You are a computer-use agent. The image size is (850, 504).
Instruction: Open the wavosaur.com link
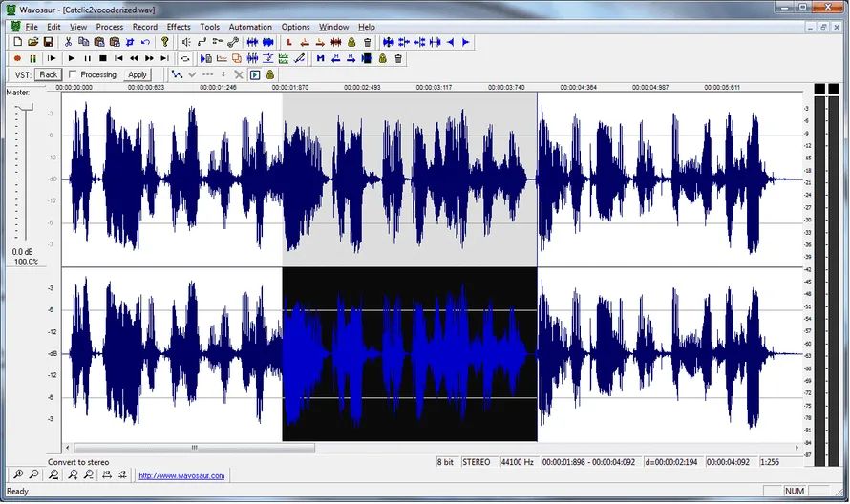(181, 475)
